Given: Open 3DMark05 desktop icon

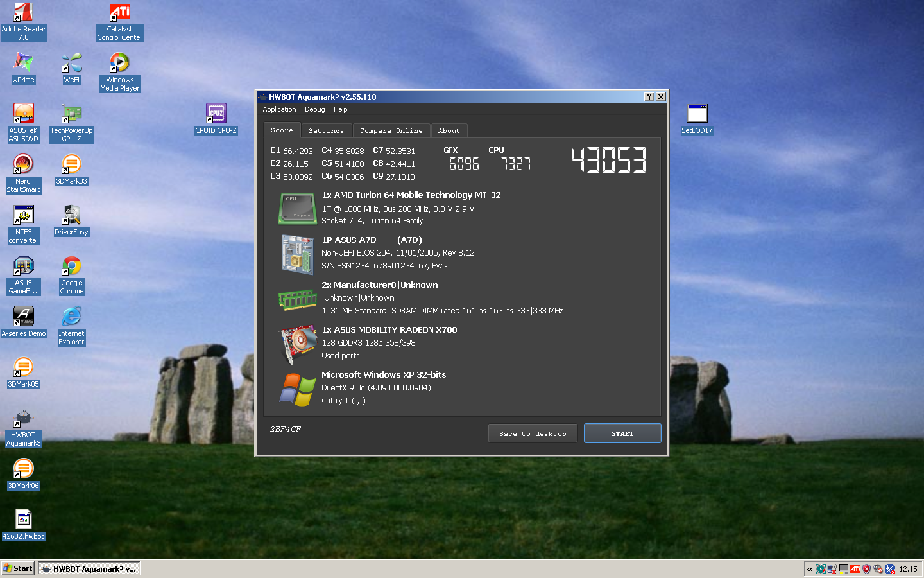Looking at the screenshot, I should click(24, 372).
